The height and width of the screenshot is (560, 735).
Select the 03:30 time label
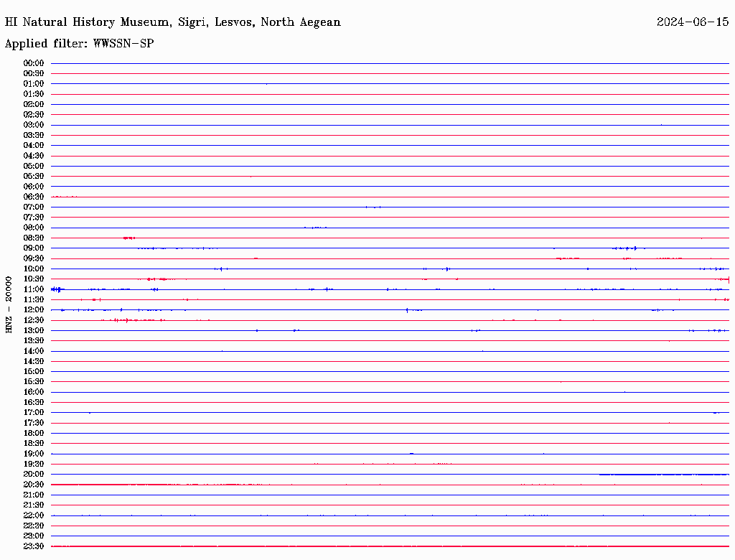[34, 135]
